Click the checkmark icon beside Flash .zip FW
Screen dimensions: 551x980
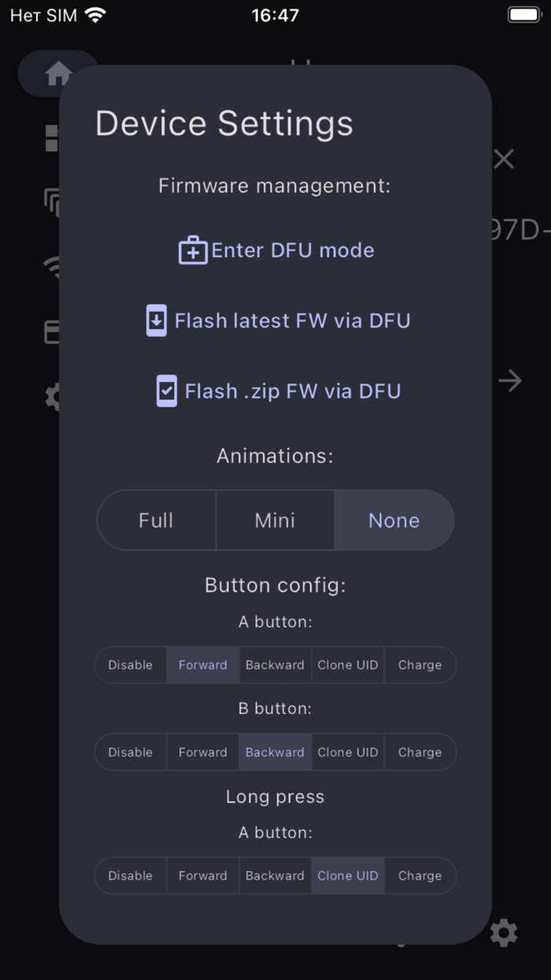pos(165,391)
